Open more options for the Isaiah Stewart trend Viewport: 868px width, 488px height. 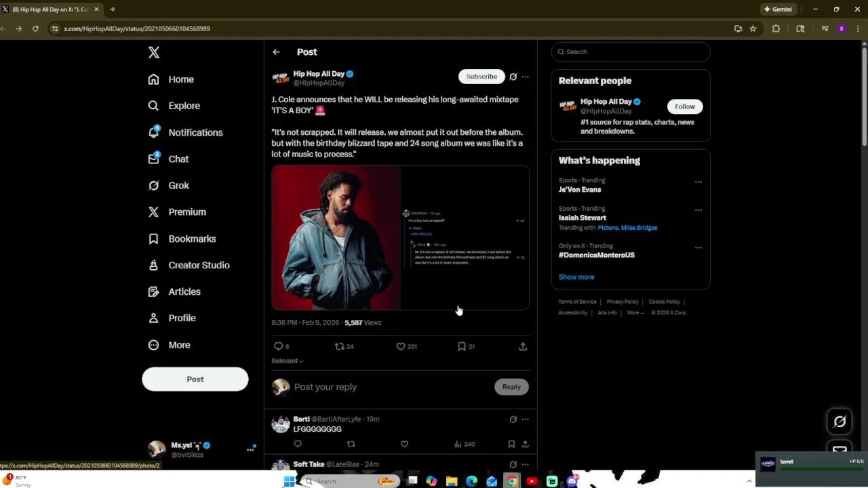698,210
